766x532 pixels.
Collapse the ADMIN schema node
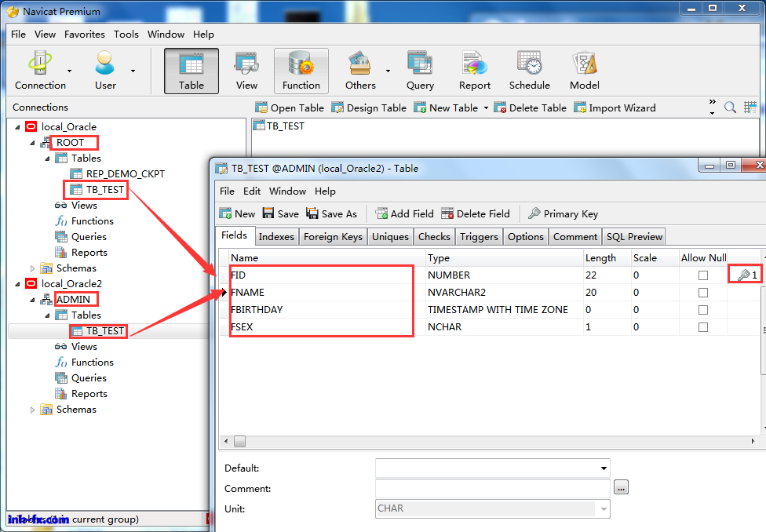33,300
